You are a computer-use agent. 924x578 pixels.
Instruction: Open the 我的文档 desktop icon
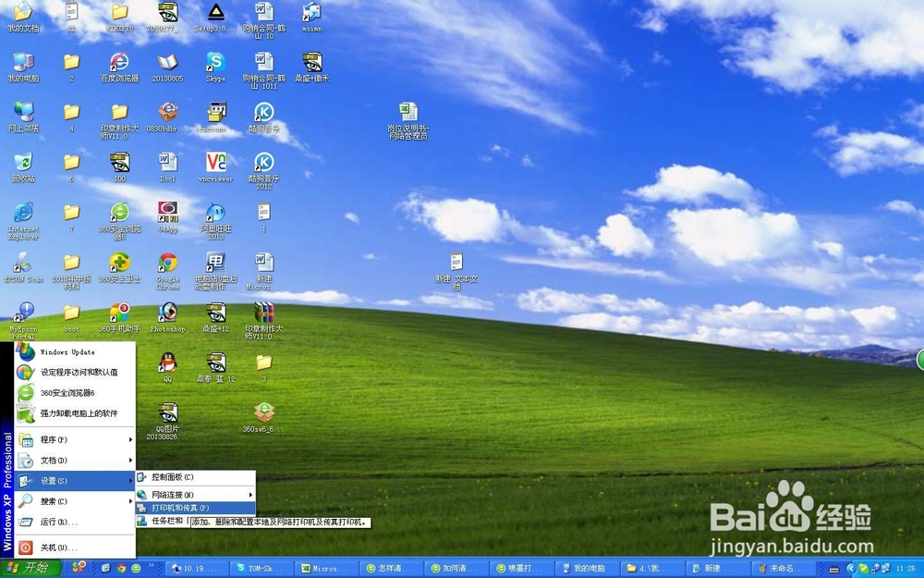pos(23,17)
